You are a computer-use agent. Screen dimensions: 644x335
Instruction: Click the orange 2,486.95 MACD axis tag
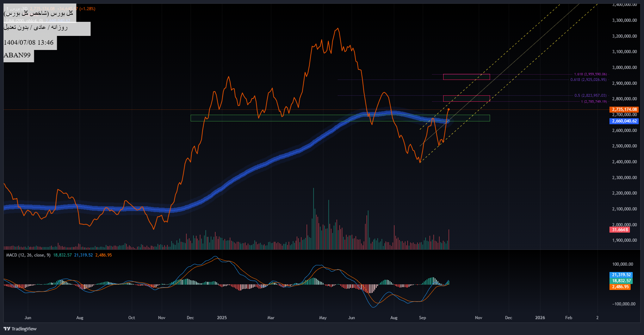coord(620,287)
